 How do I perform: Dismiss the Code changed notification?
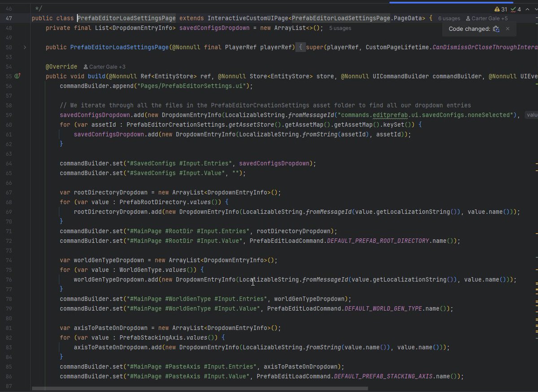point(508,29)
